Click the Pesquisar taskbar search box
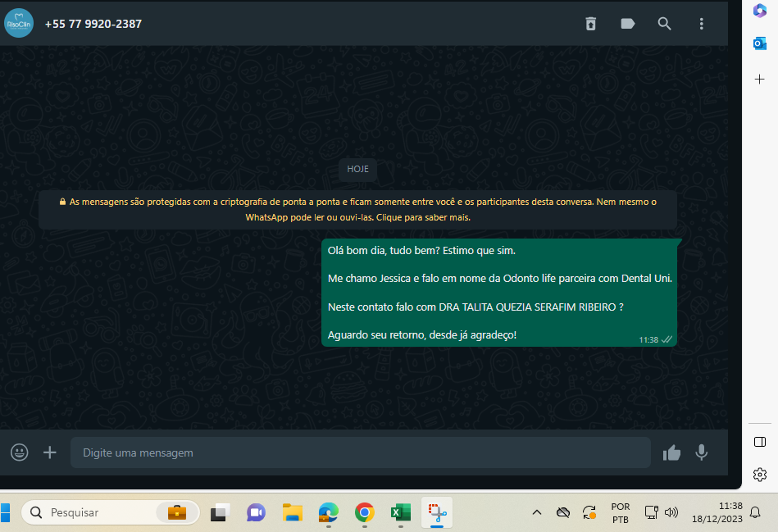 point(110,512)
